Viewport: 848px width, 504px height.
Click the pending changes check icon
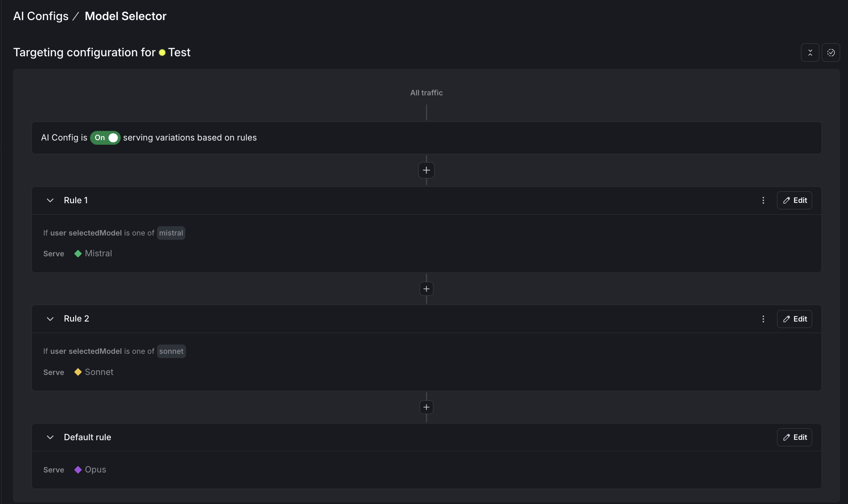click(832, 52)
